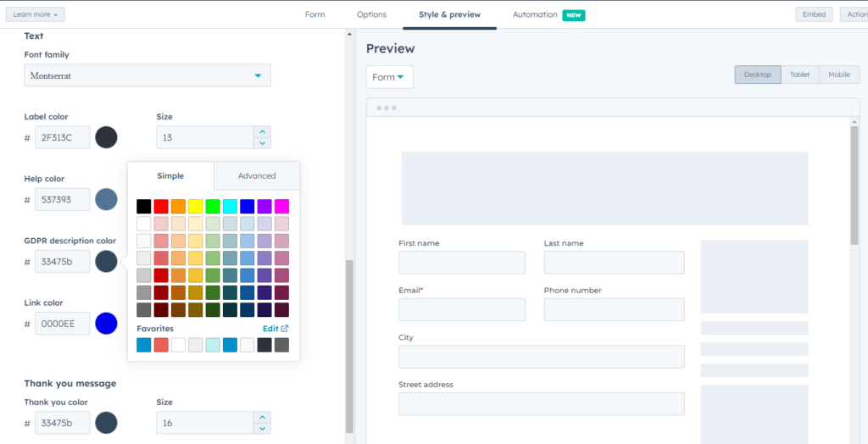Select the Style & preview tab
The image size is (868, 444).
[x=449, y=14]
